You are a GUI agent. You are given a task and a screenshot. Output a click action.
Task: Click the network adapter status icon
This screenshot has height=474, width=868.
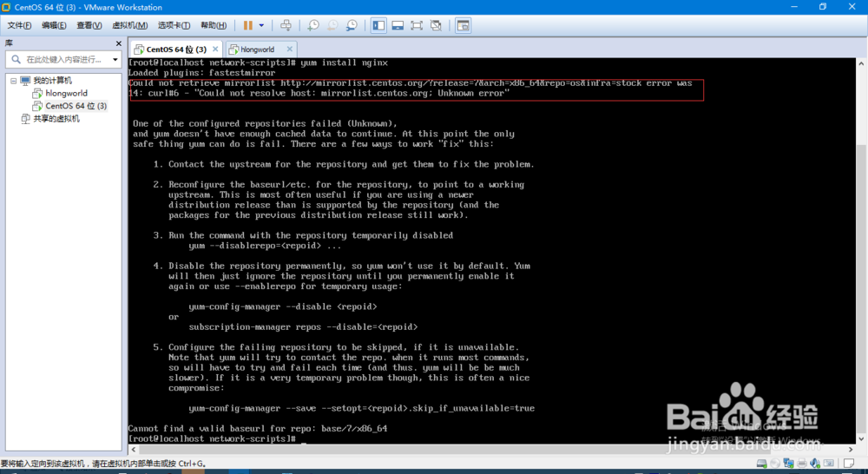[788, 464]
